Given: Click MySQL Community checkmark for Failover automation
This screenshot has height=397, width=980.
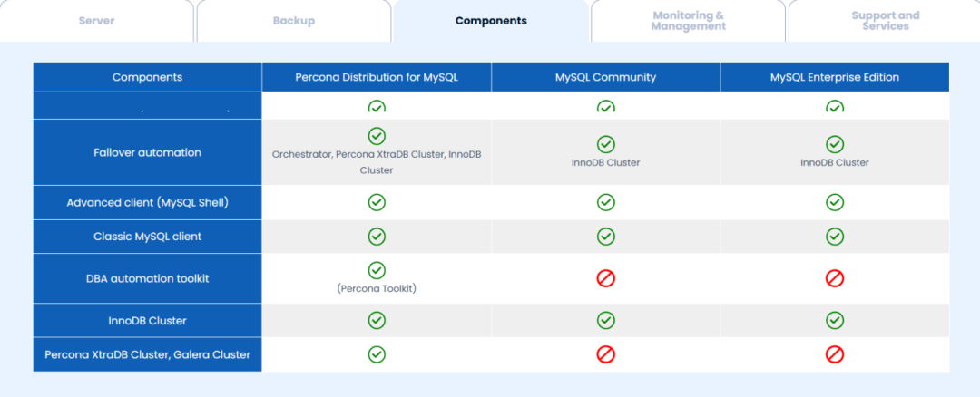Looking at the screenshot, I should click(605, 144).
